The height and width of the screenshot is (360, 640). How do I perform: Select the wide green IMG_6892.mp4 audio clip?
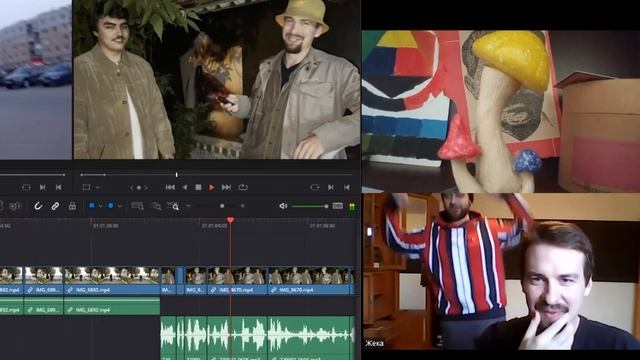[x=112, y=307]
